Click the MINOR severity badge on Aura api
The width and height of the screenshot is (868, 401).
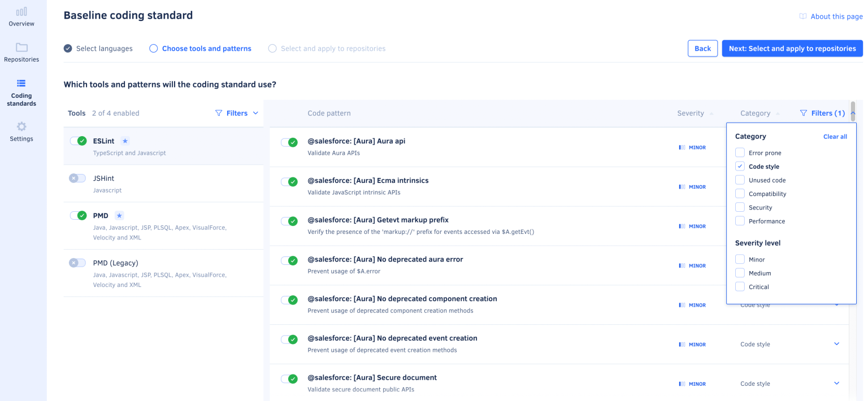[x=692, y=147]
